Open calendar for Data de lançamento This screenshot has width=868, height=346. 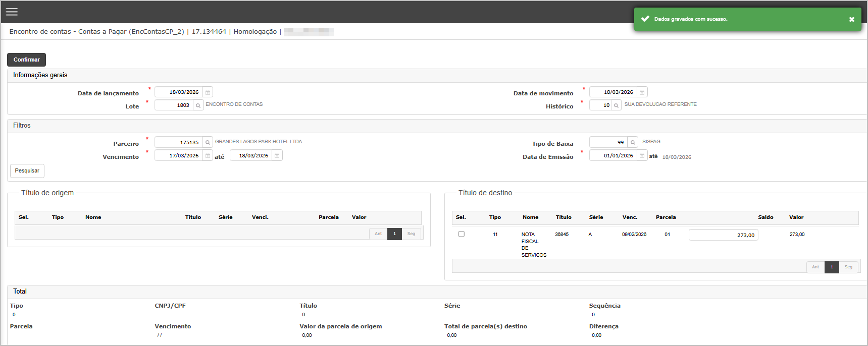208,92
